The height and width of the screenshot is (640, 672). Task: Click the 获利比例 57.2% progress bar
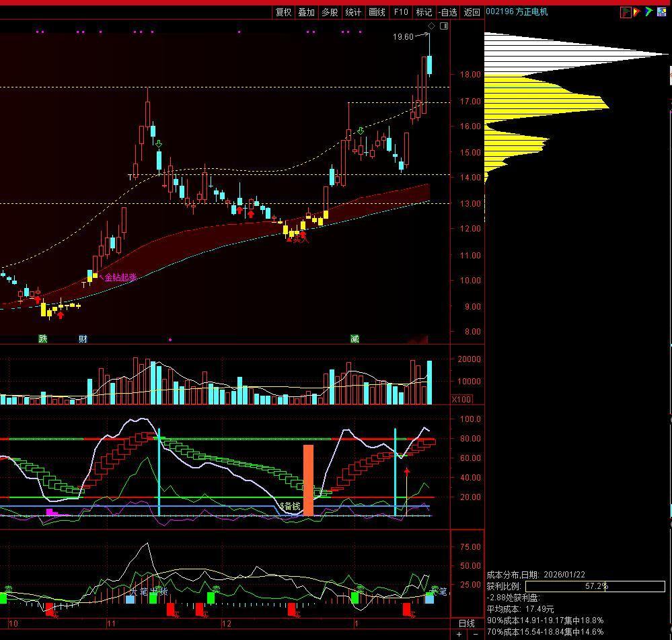click(x=595, y=586)
